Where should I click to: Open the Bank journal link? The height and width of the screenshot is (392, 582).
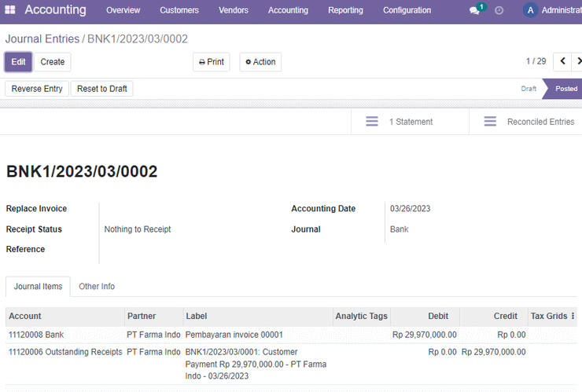coord(399,229)
